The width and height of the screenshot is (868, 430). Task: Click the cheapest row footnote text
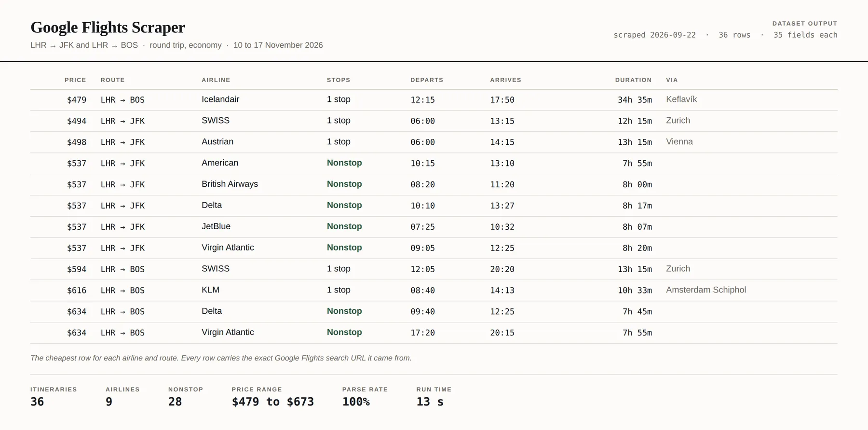pos(221,358)
